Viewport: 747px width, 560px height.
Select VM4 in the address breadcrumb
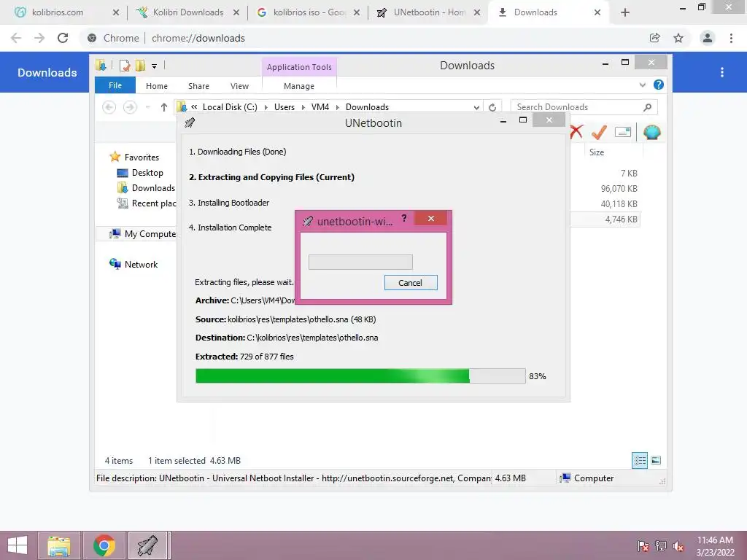tap(320, 107)
